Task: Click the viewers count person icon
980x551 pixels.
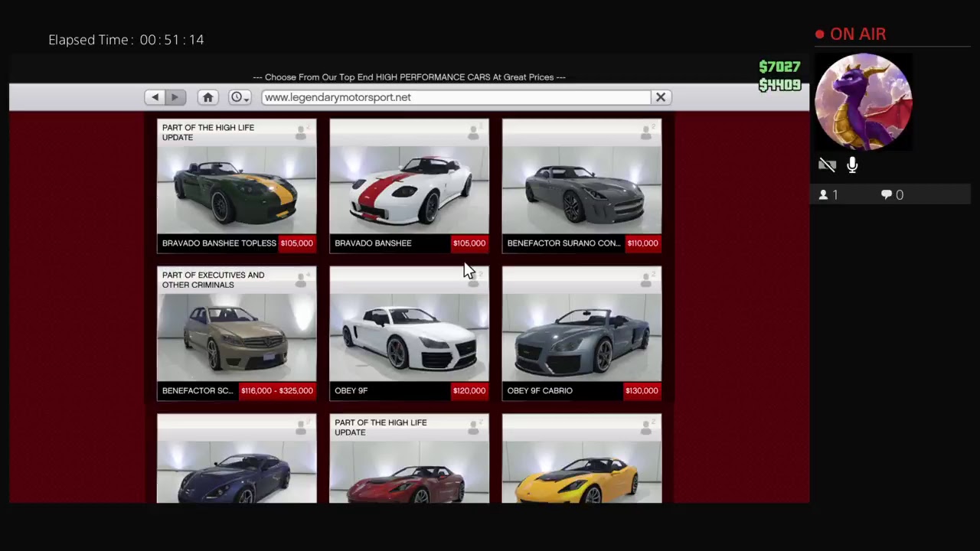Action: [823, 195]
